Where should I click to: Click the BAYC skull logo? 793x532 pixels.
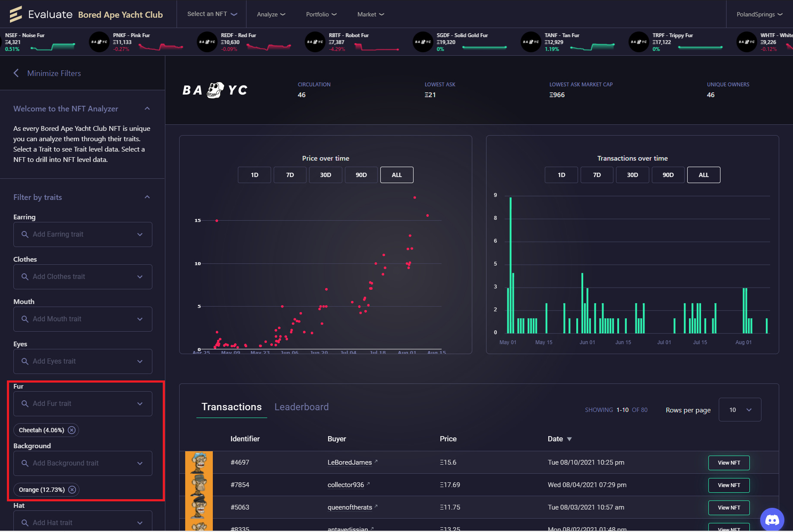[x=215, y=90]
